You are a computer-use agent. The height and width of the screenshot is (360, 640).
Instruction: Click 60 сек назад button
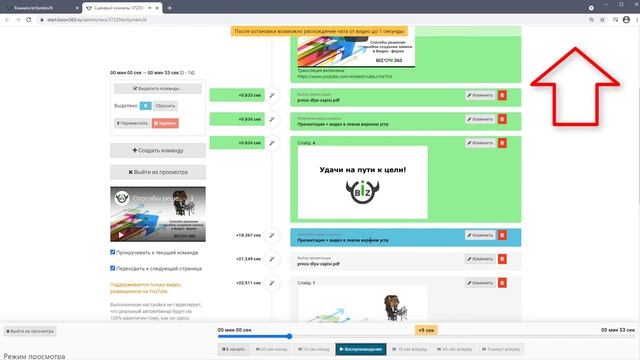(x=271, y=349)
